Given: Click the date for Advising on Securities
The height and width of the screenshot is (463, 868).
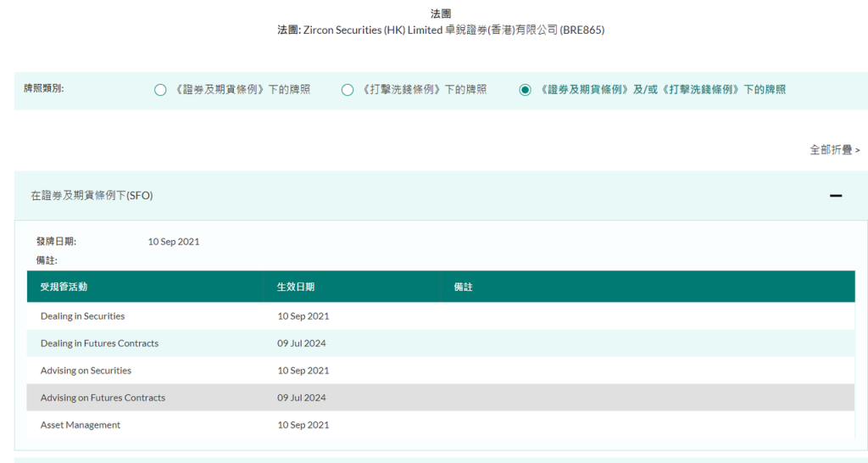Looking at the screenshot, I should click(x=303, y=371).
